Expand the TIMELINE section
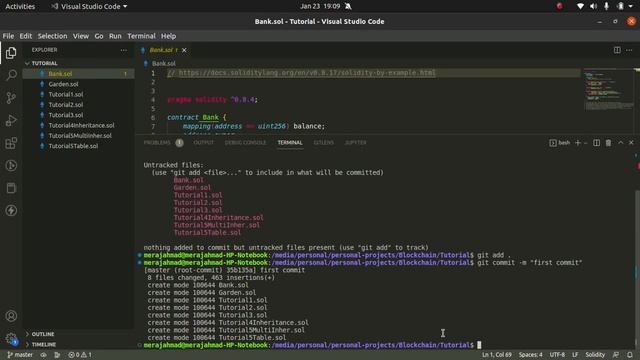This screenshot has width=640, height=360. (78, 344)
